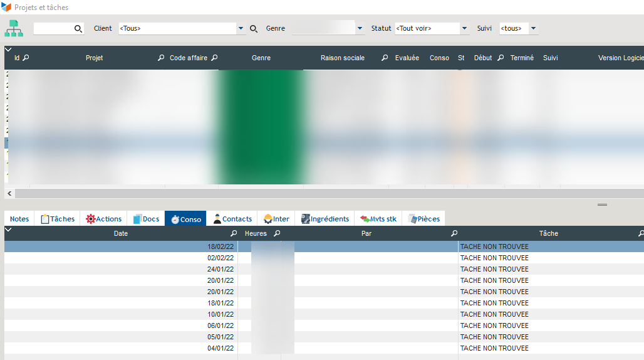Click the search icon in the Id column header

click(x=26, y=58)
